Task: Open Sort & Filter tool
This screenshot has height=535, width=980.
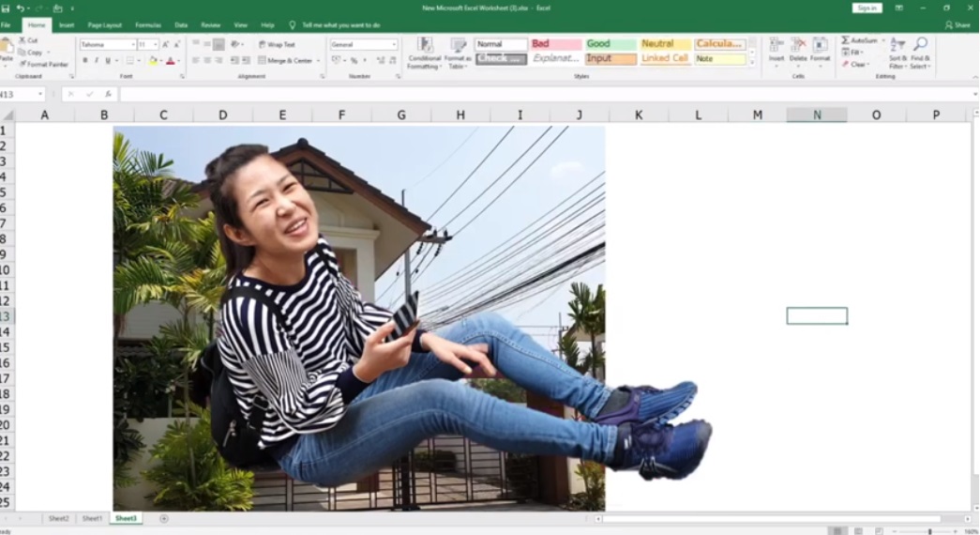Action: (897, 46)
